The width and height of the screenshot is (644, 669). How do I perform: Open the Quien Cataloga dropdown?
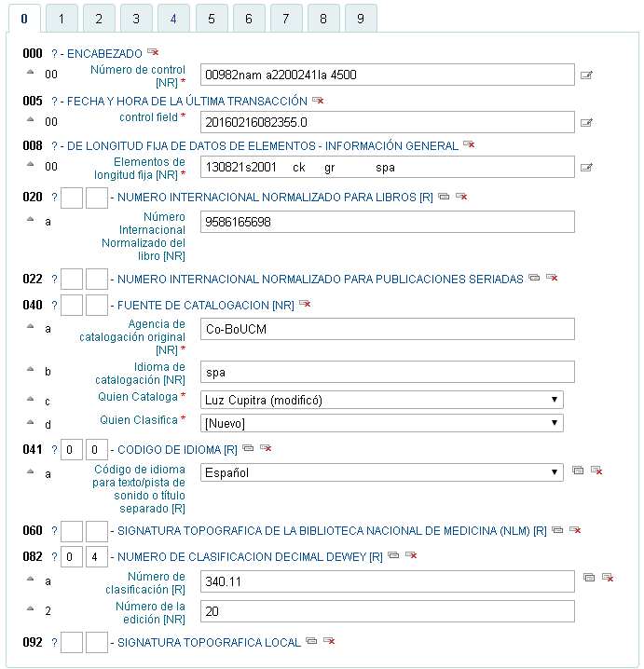pyautogui.click(x=382, y=400)
